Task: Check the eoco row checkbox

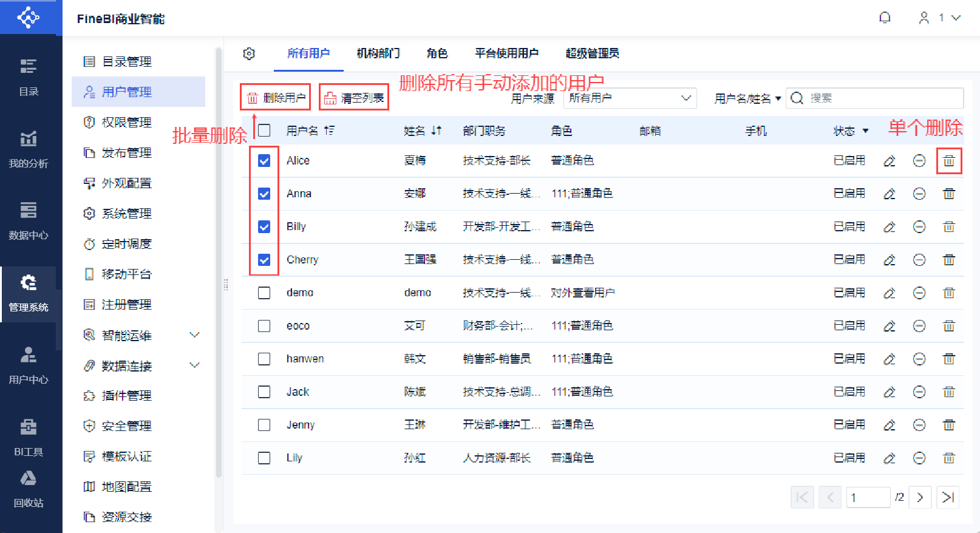Action: pos(264,326)
